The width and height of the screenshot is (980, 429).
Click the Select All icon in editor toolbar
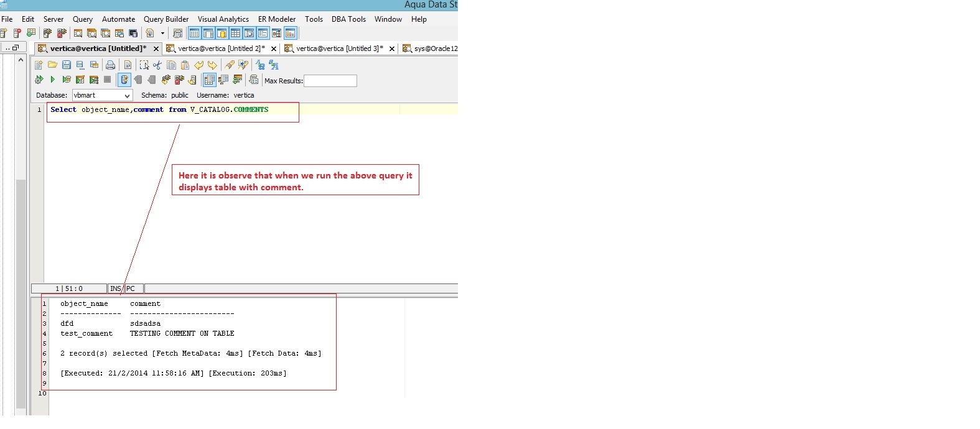pos(144,65)
